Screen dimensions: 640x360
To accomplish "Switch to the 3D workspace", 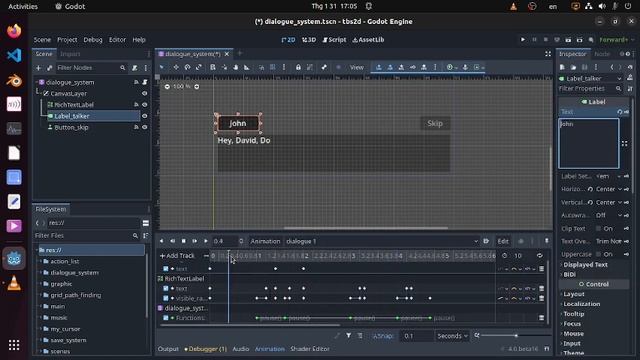I will click(309, 40).
